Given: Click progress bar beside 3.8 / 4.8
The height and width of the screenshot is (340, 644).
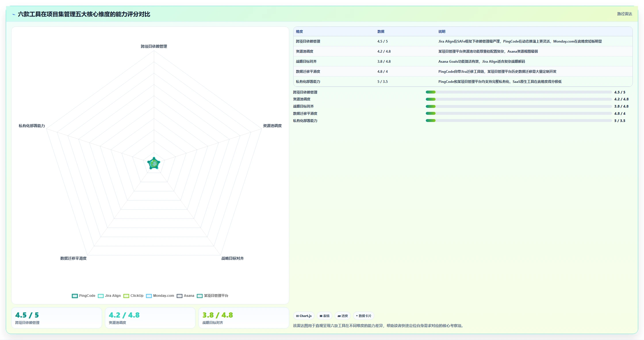Looking at the screenshot, I should 519,106.
